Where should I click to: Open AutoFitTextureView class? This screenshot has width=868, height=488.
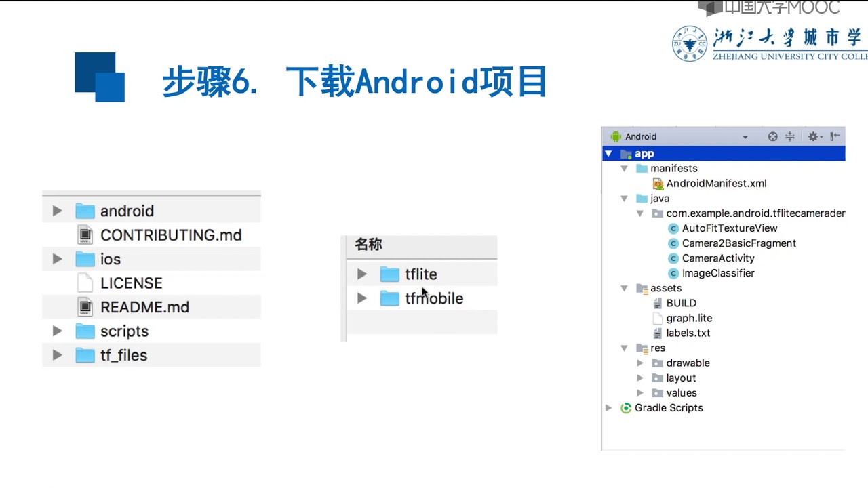[x=730, y=228]
